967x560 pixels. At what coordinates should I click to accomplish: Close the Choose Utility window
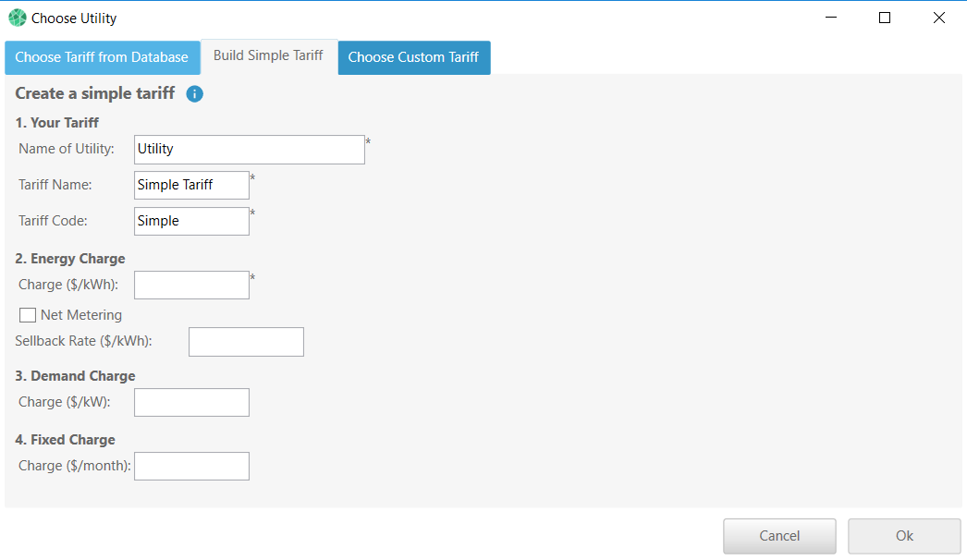click(x=938, y=18)
